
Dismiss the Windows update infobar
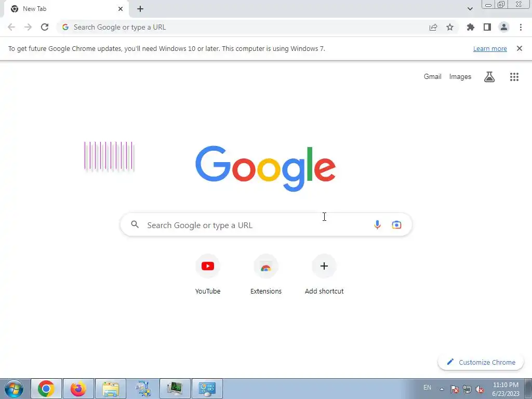click(x=520, y=48)
